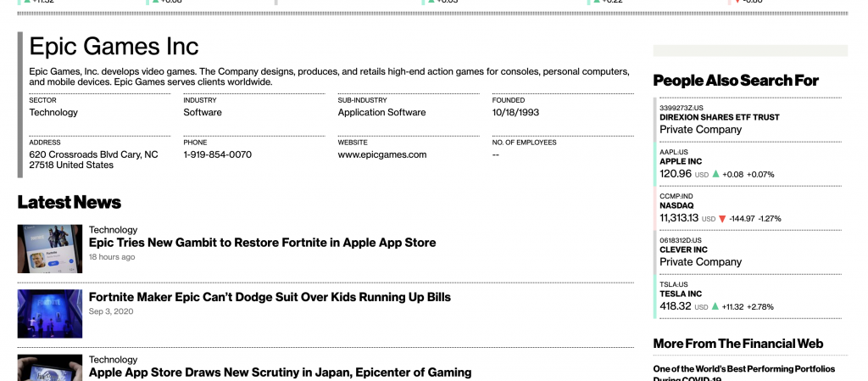Click Tesla change +2.78%
The image size is (868, 381).
point(760,307)
